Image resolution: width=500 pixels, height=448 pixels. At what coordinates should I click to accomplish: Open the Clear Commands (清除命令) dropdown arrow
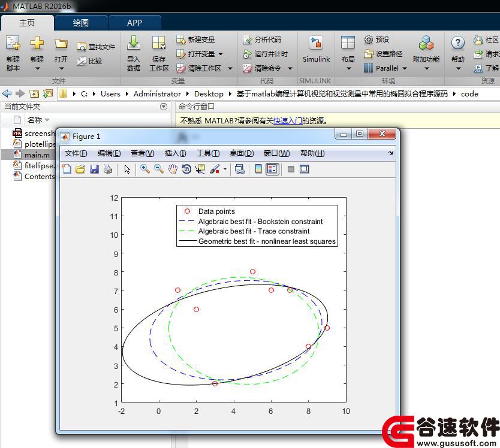pyautogui.click(x=290, y=68)
